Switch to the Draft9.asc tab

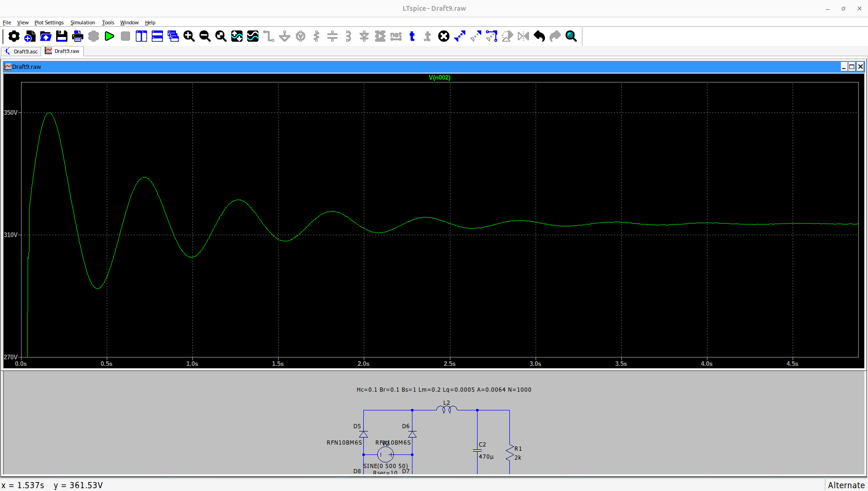point(22,52)
